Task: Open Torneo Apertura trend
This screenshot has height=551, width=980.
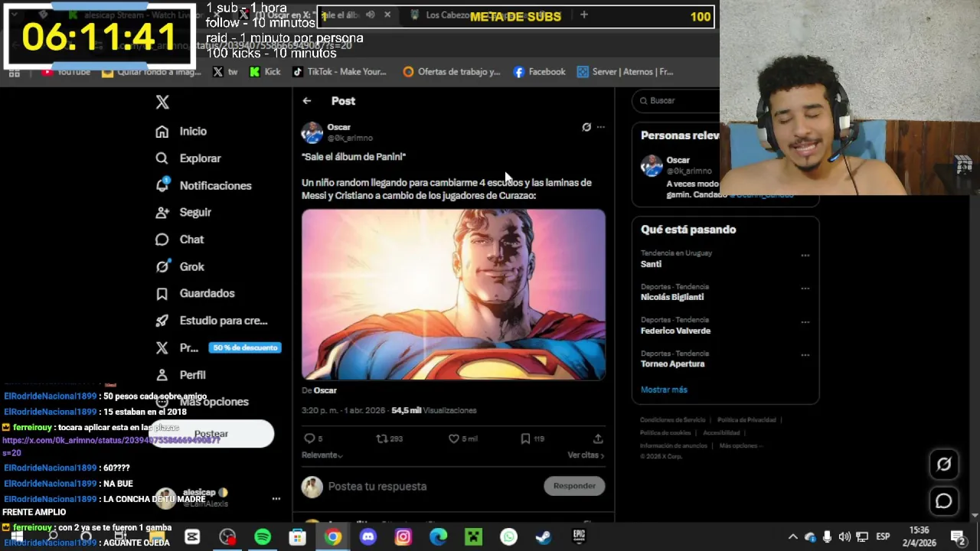Action: 672,364
